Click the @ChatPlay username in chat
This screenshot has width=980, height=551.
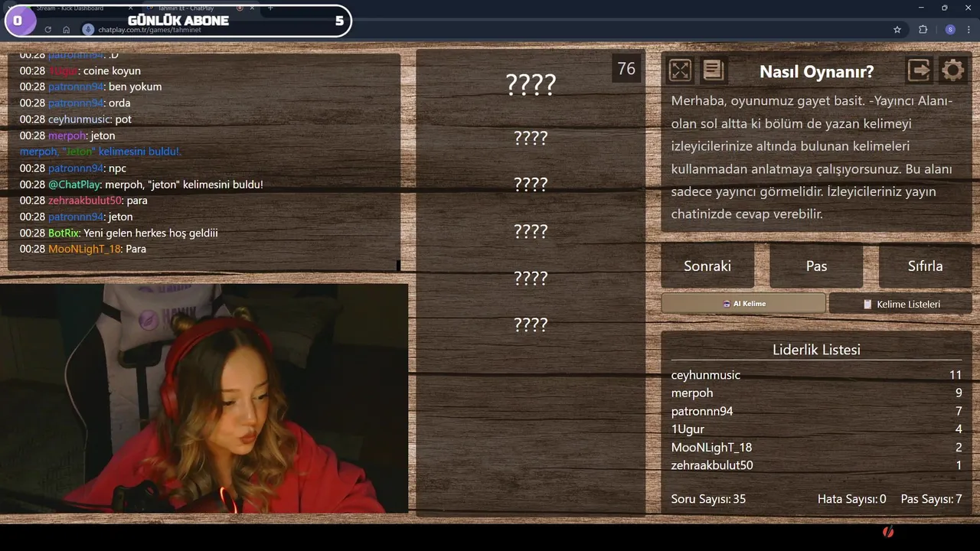click(73, 184)
